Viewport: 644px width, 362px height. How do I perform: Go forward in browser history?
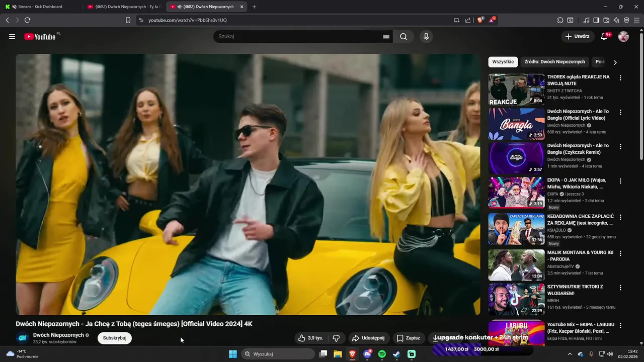(17, 20)
